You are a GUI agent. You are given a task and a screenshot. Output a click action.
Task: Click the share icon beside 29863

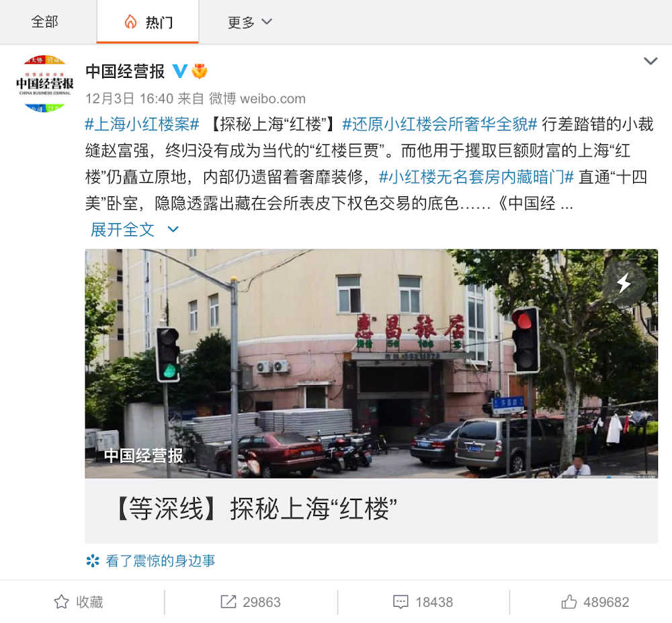[x=228, y=601]
